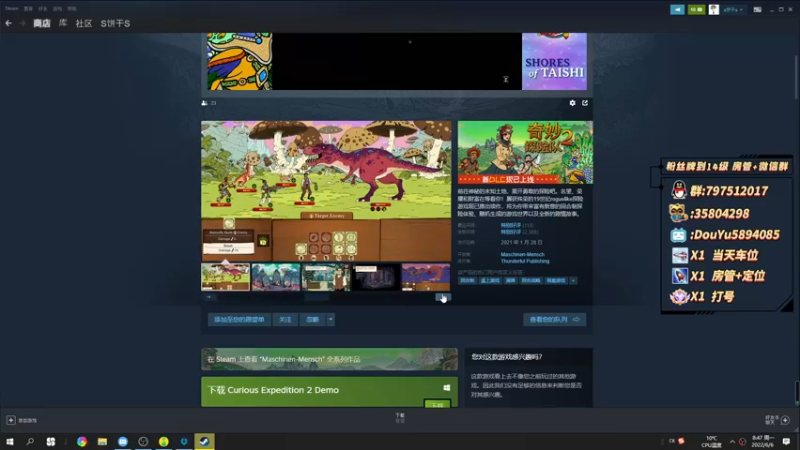The height and width of the screenshot is (450, 800).
Task: Select the third thumbnail with explorer character
Action: point(326,277)
